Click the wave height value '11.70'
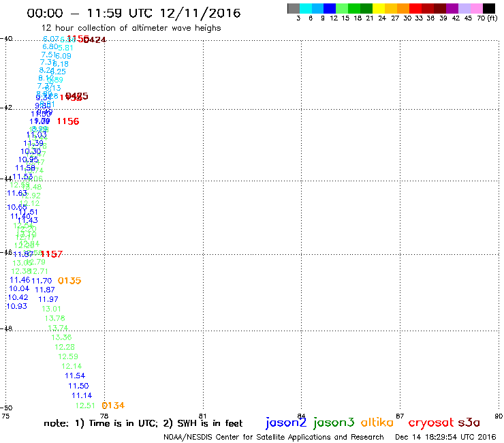Viewport: 504px width, 443px height. pos(42,281)
